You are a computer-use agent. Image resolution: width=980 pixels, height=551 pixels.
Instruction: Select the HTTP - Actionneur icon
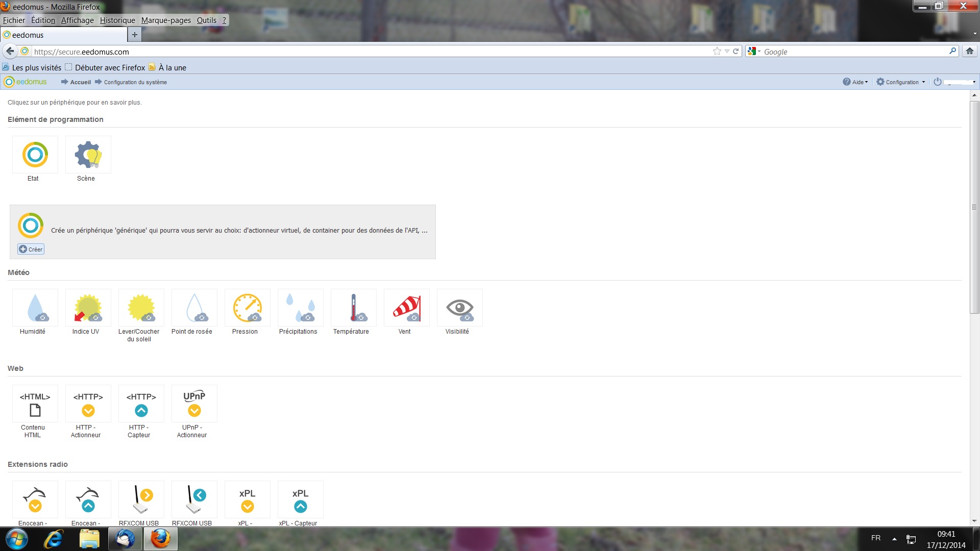point(88,404)
